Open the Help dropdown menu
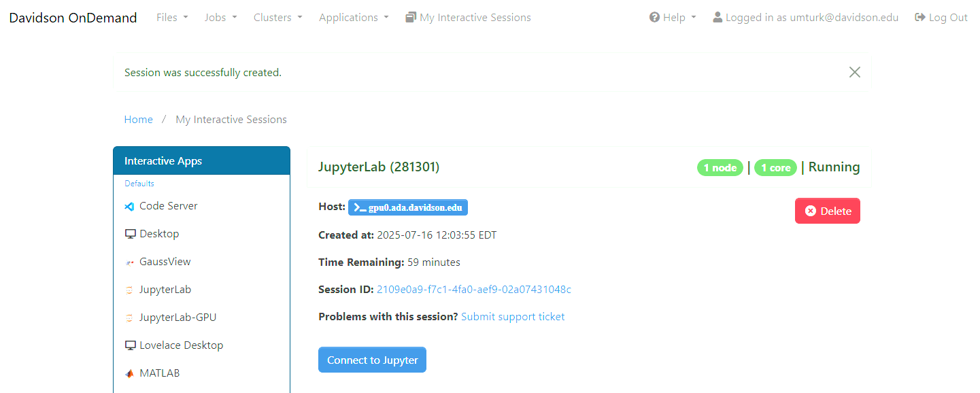Viewport: 980px width, 393px height. click(x=673, y=18)
